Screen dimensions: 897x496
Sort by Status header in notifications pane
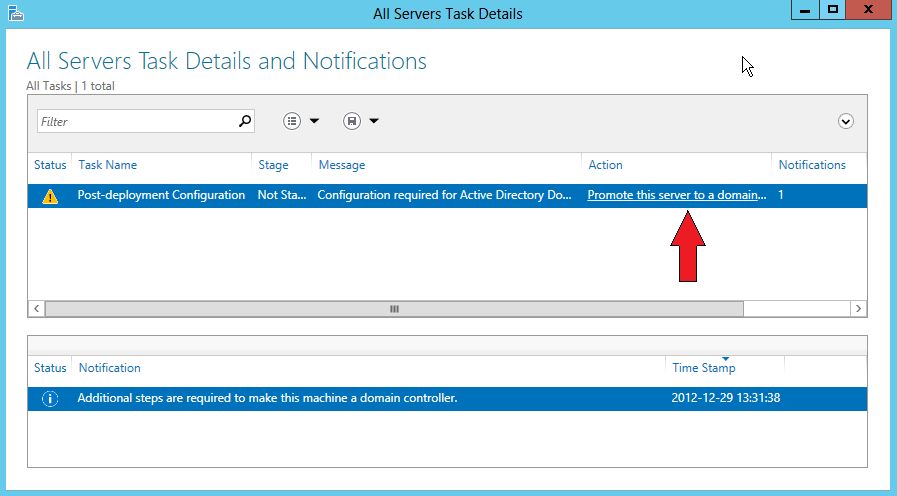tap(50, 368)
